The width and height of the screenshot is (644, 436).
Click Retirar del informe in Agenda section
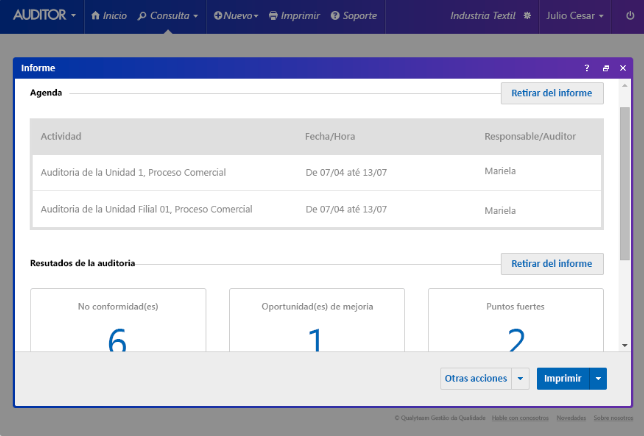click(x=551, y=93)
